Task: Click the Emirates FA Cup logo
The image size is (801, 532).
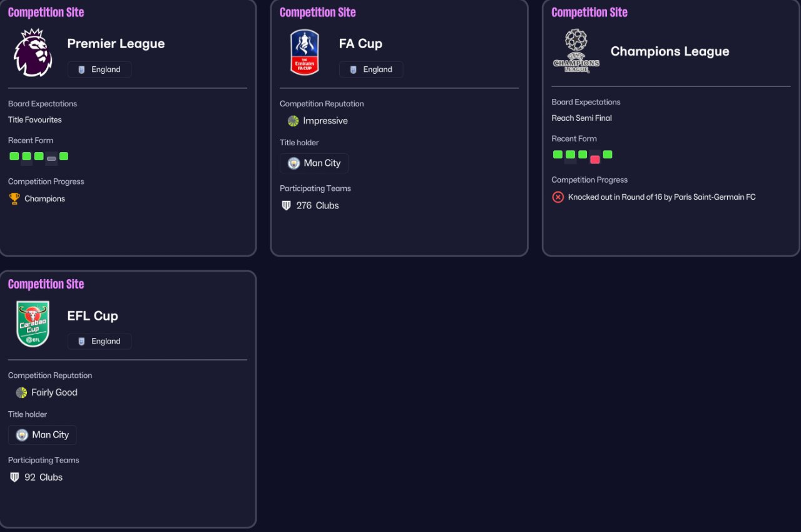Action: [305, 53]
